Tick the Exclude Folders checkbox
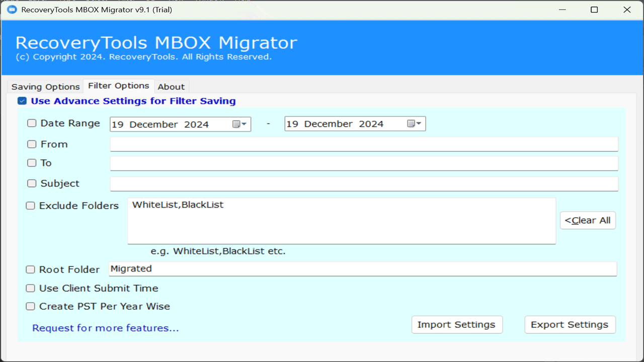The image size is (644, 362). [x=31, y=206]
